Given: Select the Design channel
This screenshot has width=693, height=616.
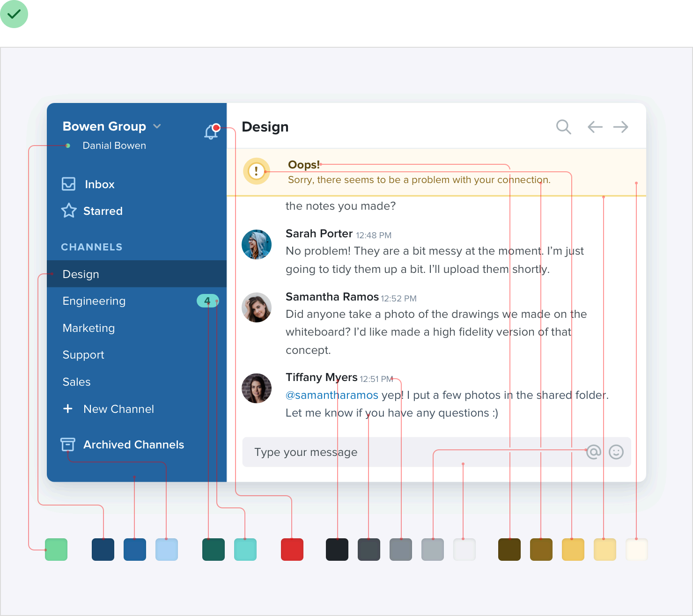Looking at the screenshot, I should [137, 274].
